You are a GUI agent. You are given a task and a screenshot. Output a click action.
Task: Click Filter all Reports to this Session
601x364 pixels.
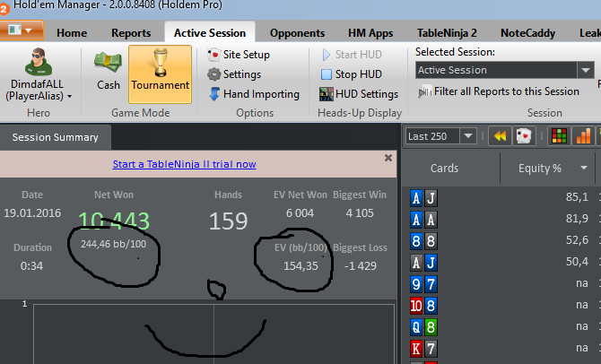pos(499,91)
